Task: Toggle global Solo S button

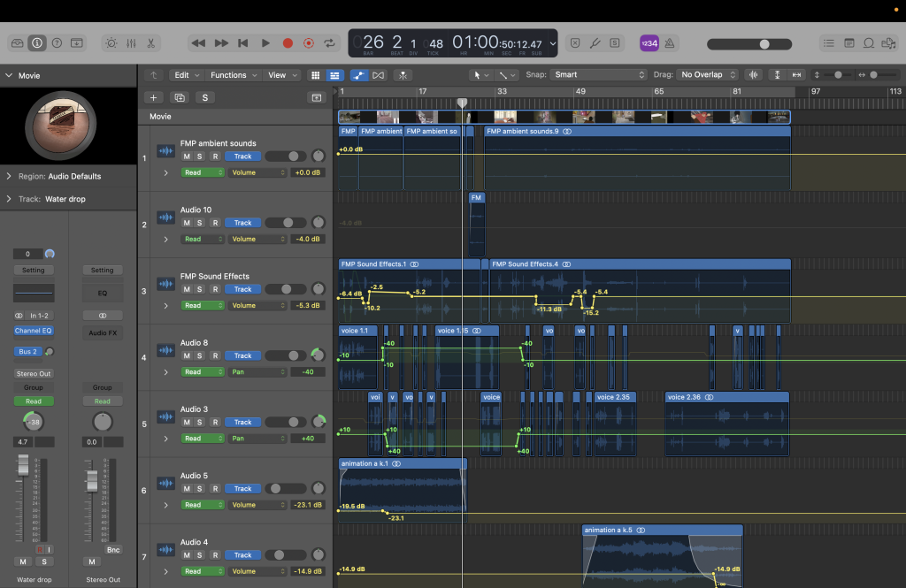Action: [x=205, y=97]
